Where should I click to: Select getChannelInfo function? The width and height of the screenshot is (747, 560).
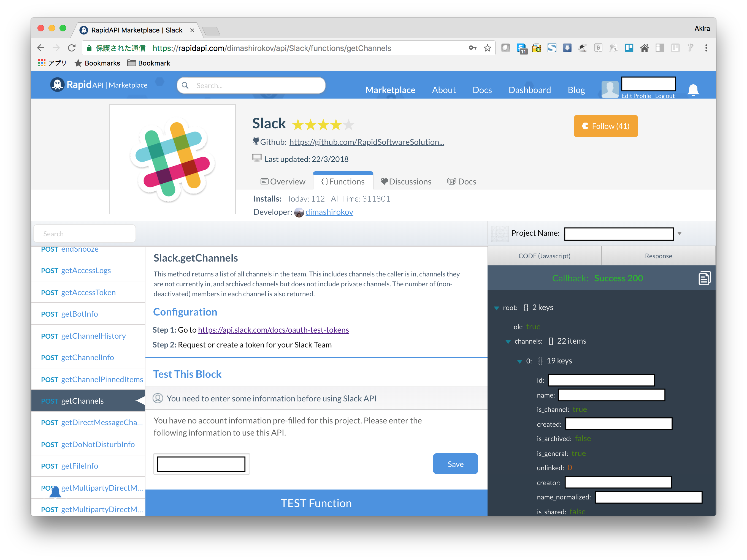tap(88, 357)
